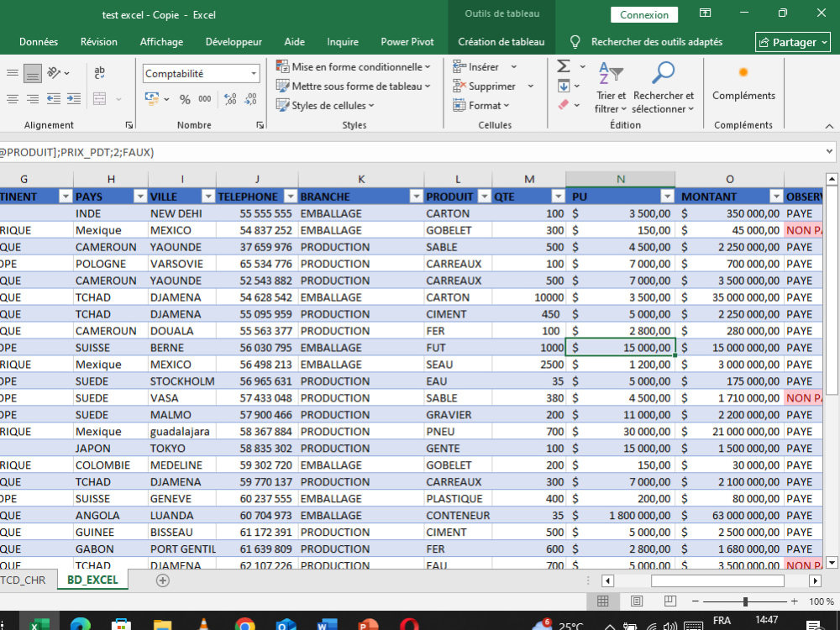Open Création de tableau tab

click(x=501, y=42)
